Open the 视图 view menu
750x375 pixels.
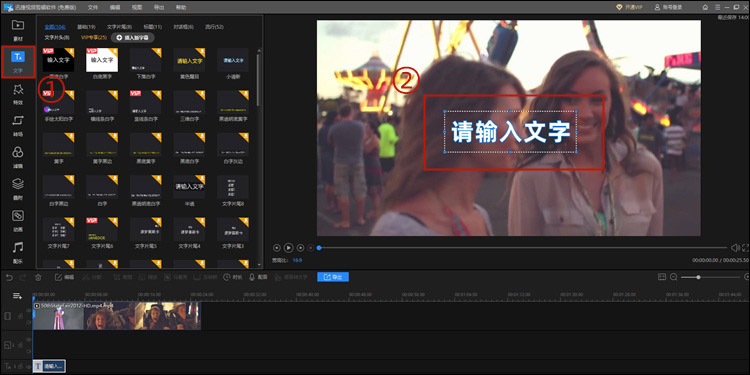point(137,8)
